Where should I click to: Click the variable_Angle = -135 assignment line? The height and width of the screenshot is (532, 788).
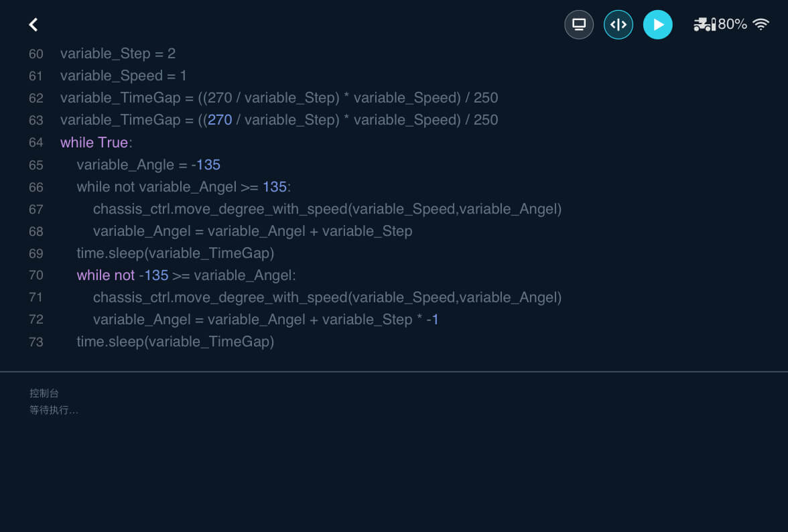[148, 165]
